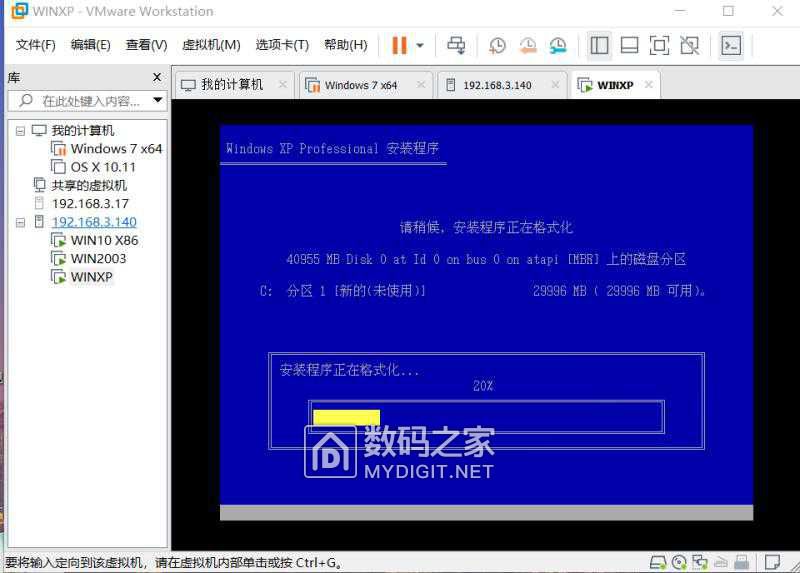Take a snapshot of this virtual machine
Image resolution: width=800 pixels, height=573 pixels.
[x=497, y=45]
